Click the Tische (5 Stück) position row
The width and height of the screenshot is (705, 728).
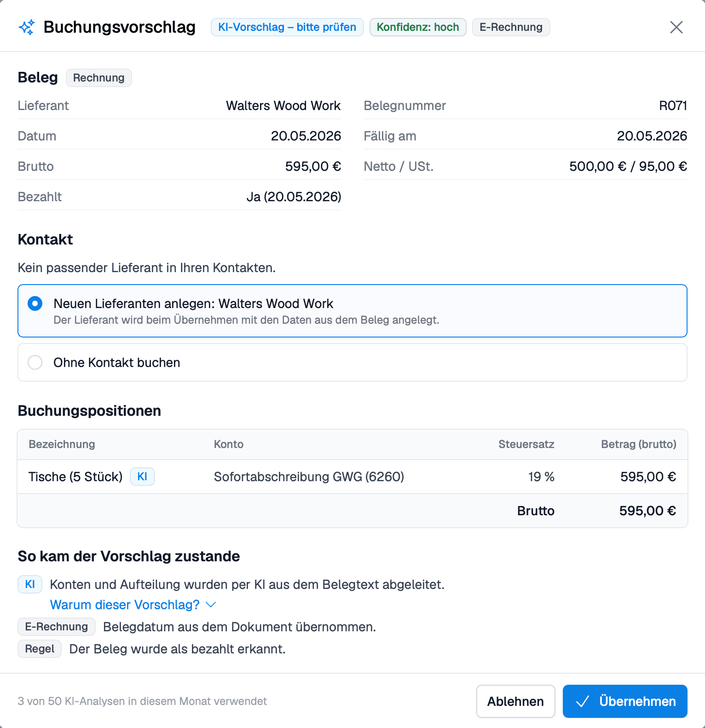point(352,477)
